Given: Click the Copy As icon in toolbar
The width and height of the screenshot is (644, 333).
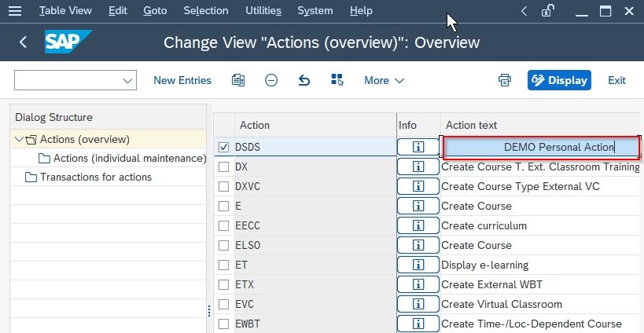Looking at the screenshot, I should [x=238, y=80].
